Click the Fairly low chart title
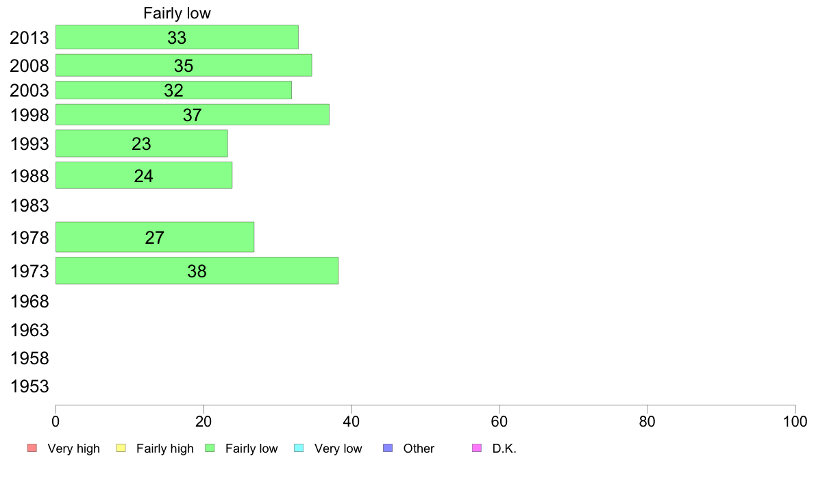The width and height of the screenshot is (814, 504). tap(177, 13)
